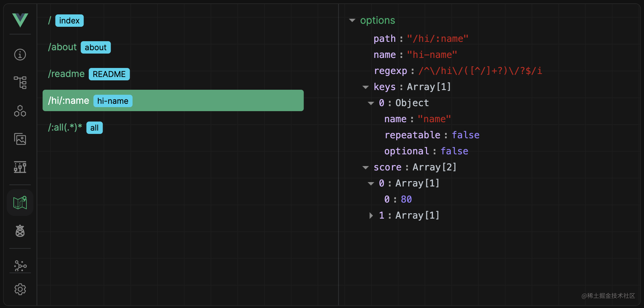Select the Router map icon

coord(20,203)
